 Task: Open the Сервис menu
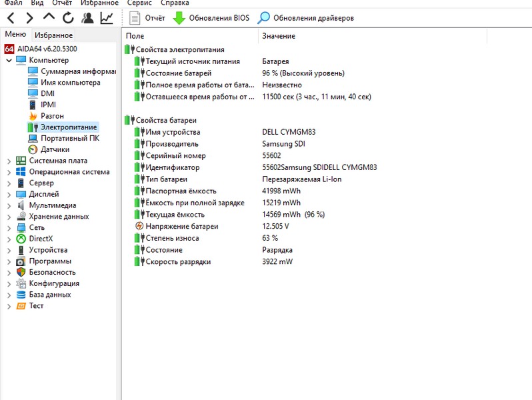tap(141, 3)
